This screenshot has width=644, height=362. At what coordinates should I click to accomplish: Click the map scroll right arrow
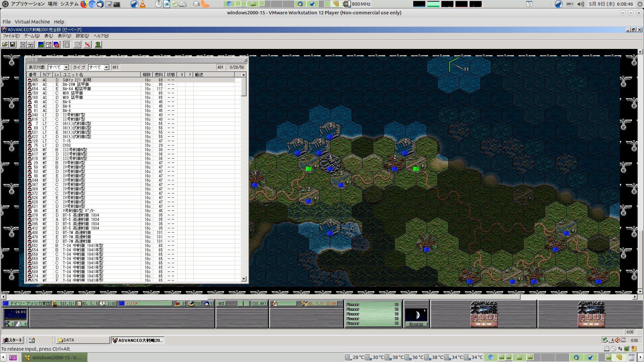(x=635, y=297)
